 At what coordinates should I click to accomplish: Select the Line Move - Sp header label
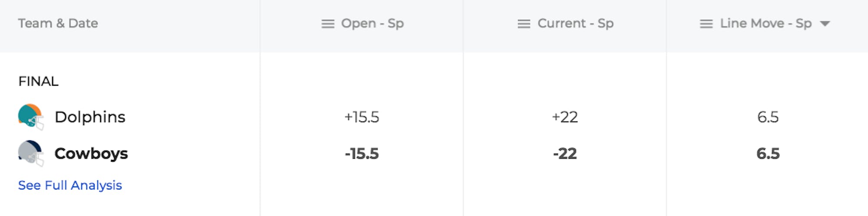pos(766,23)
